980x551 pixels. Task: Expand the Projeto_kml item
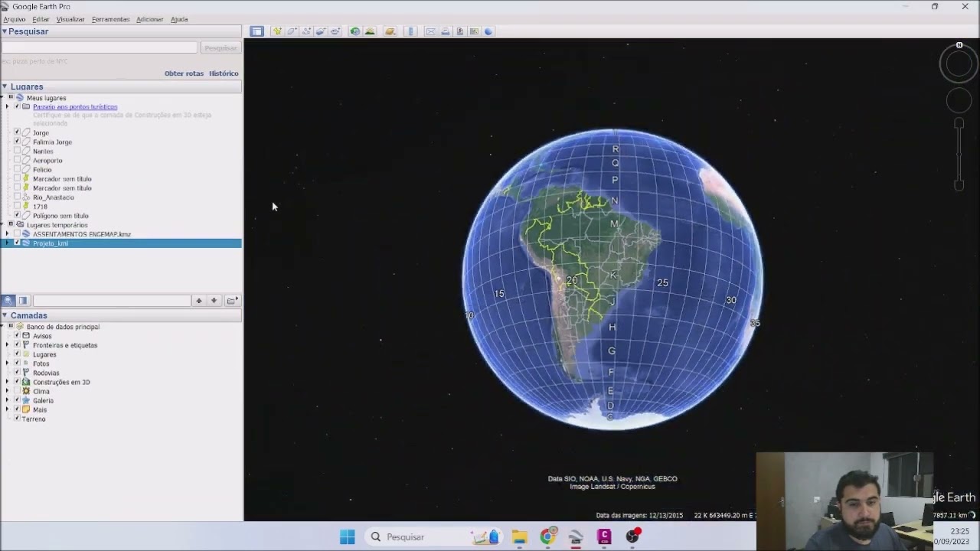click(8, 243)
